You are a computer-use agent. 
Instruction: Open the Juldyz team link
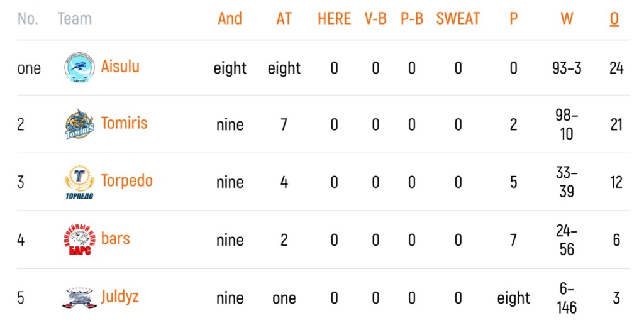tap(120, 297)
